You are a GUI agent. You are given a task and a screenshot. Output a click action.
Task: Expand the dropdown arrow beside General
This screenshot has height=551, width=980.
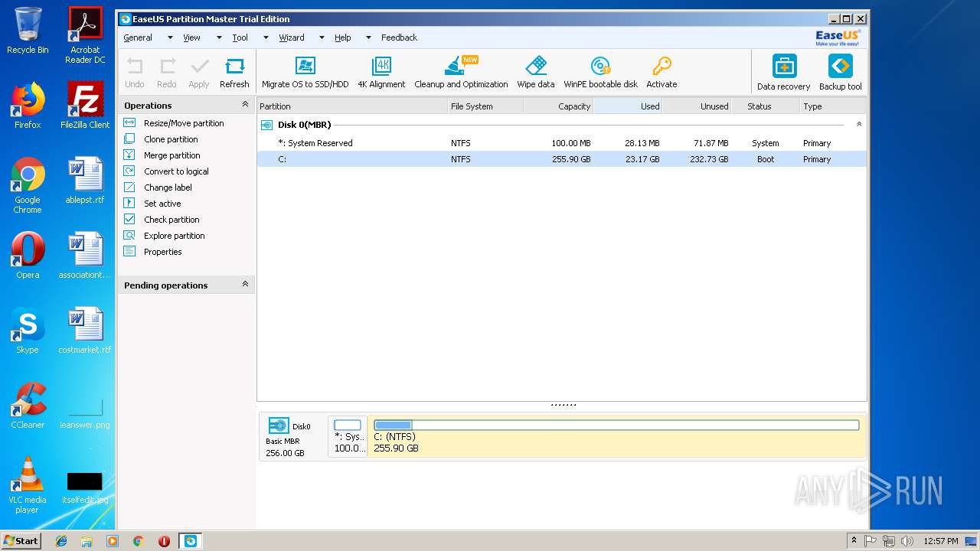tap(170, 37)
